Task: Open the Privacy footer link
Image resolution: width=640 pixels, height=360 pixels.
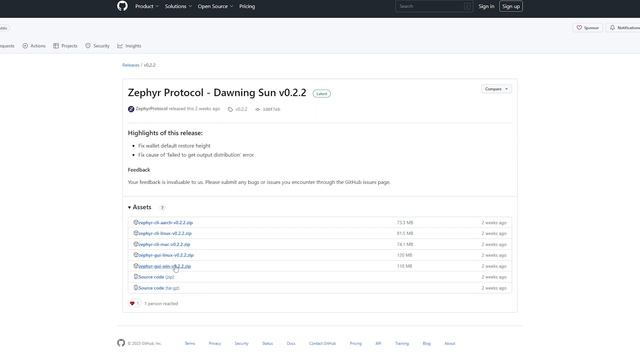Action: 215,343
